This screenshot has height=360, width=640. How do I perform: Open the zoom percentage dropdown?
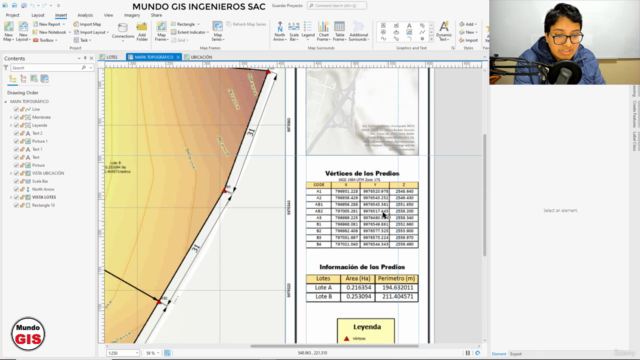(158, 353)
